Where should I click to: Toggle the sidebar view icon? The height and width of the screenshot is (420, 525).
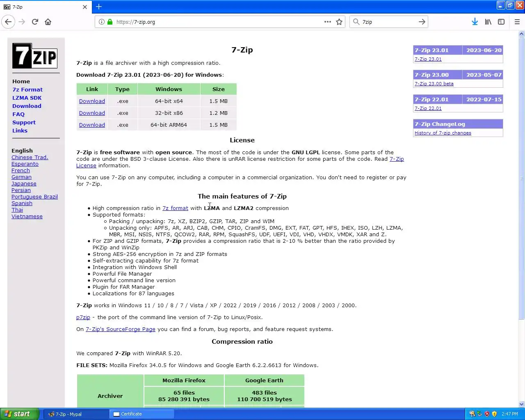click(501, 22)
